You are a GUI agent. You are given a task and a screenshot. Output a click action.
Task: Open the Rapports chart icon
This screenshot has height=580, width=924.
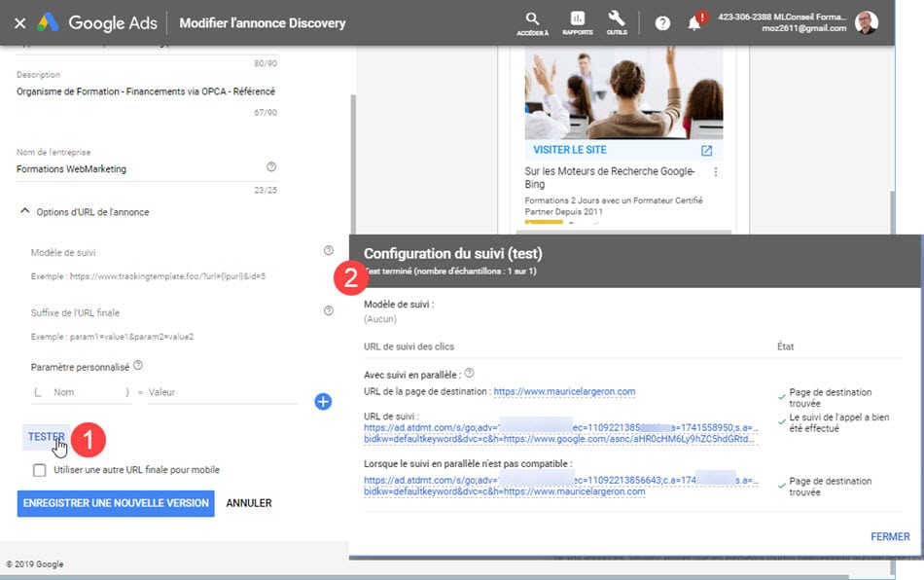pos(577,18)
